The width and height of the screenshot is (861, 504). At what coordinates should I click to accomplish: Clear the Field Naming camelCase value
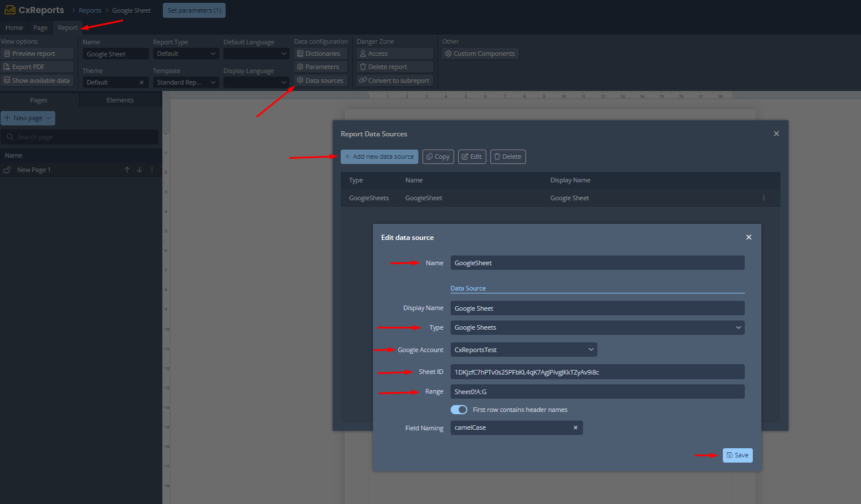[x=575, y=427]
